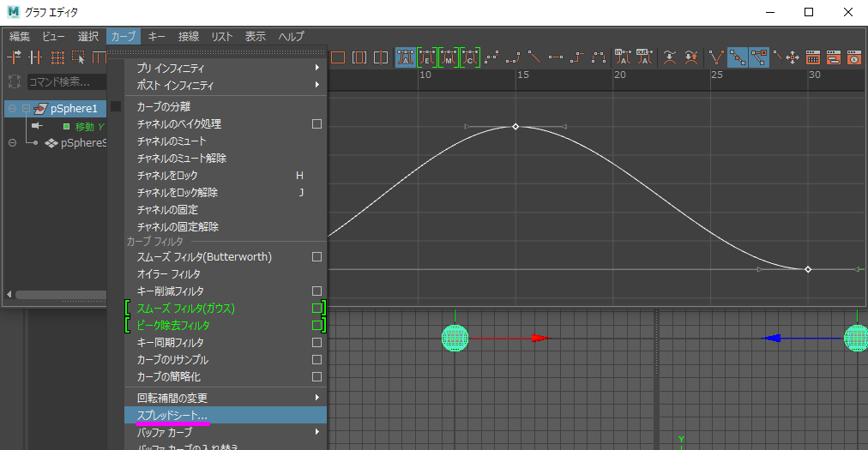Select the keyframe at frame 30
Viewport: 868px width, 450px height.
[808, 269]
